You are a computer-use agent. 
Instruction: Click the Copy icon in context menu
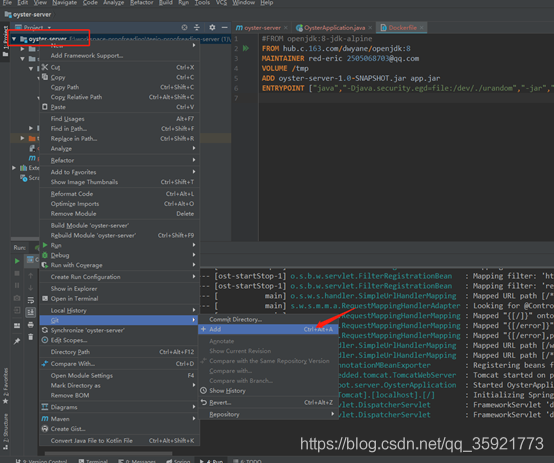pos(45,77)
